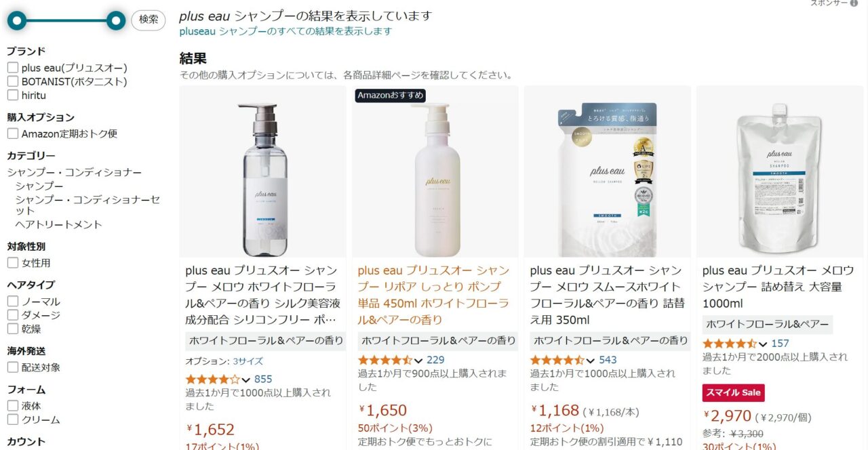868x450 pixels.
Task: Open the 3サイズ options link
Action: (x=248, y=361)
